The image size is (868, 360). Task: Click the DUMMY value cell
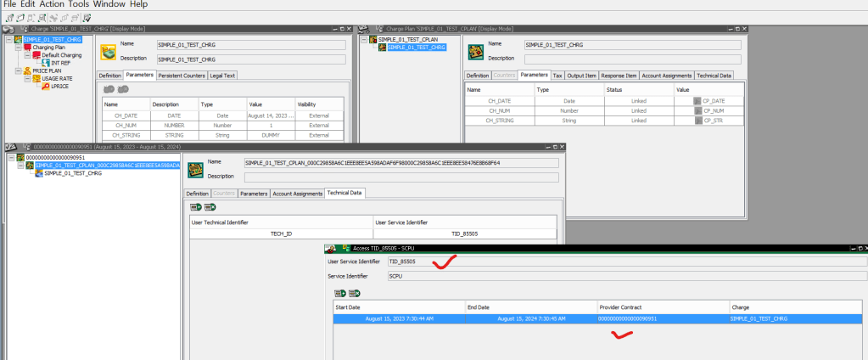[x=271, y=135]
